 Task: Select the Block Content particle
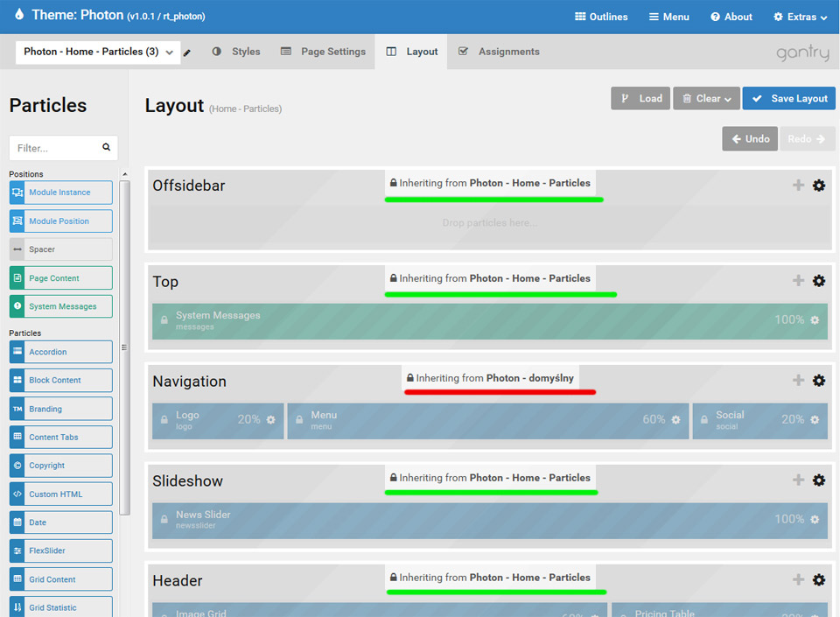click(61, 381)
